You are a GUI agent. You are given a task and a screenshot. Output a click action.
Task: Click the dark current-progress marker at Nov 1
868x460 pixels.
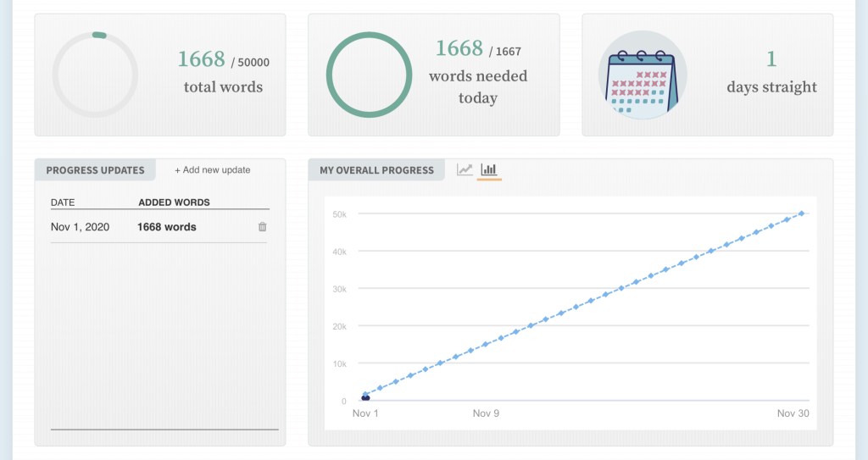[x=365, y=397]
